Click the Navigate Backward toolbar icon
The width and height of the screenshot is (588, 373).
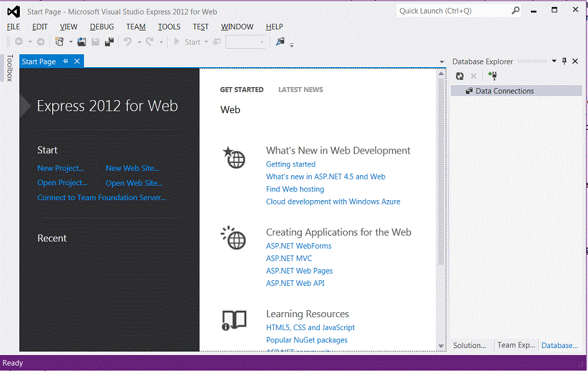point(19,42)
